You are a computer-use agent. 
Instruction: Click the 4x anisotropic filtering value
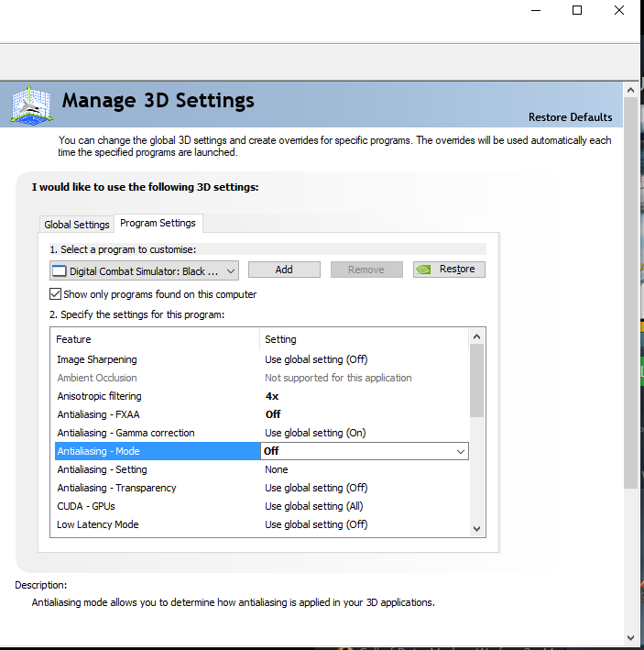point(272,396)
